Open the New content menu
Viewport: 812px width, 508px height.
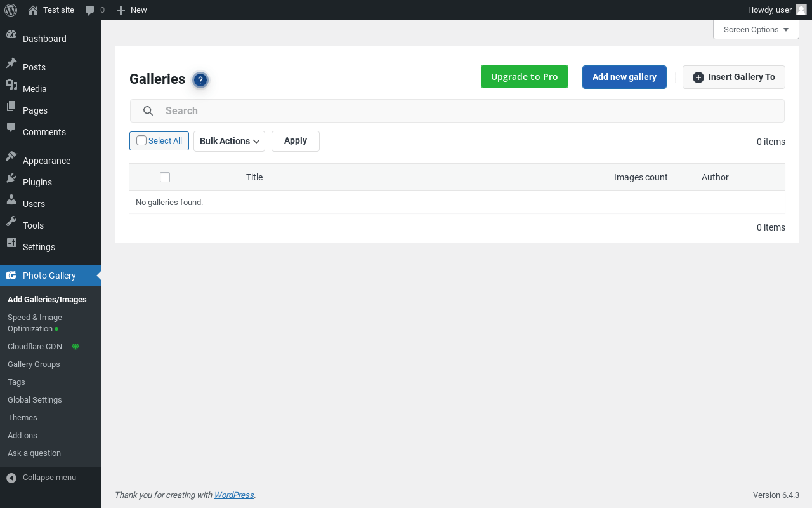132,10
